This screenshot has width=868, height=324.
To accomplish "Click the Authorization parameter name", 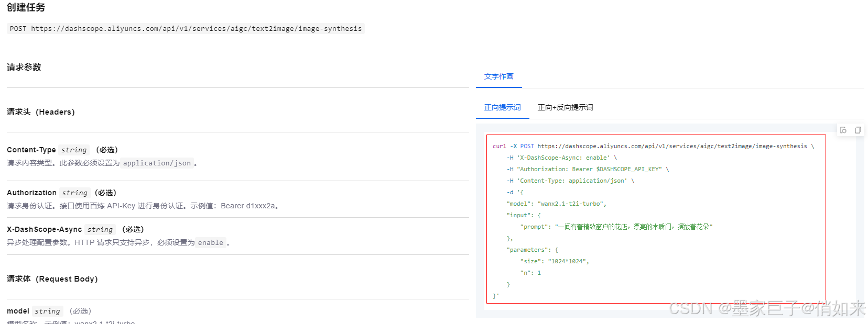I will click(31, 193).
